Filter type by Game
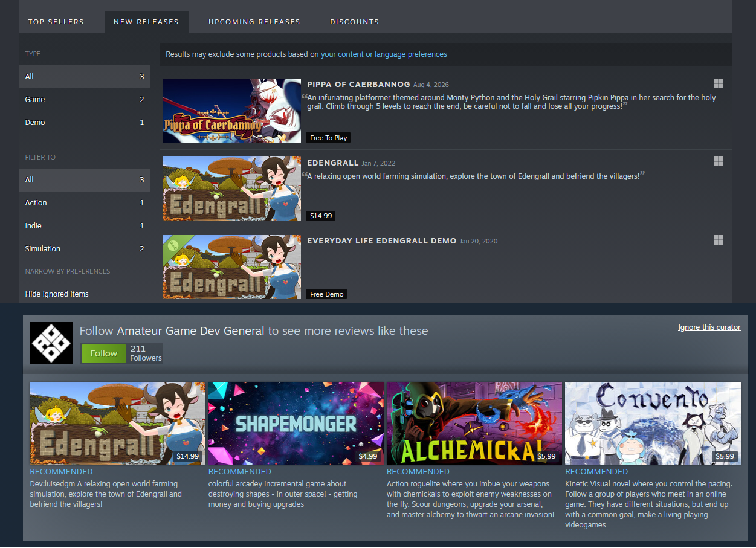 (x=85, y=100)
